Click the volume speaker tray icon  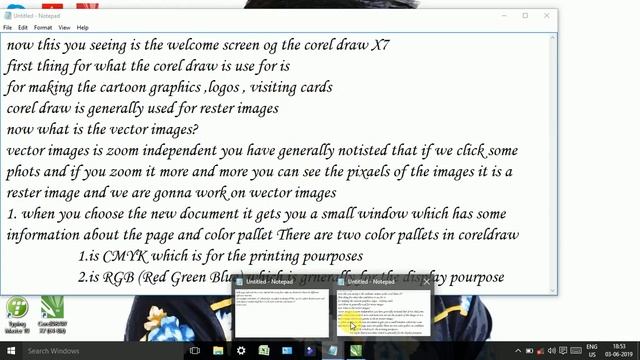click(552, 351)
